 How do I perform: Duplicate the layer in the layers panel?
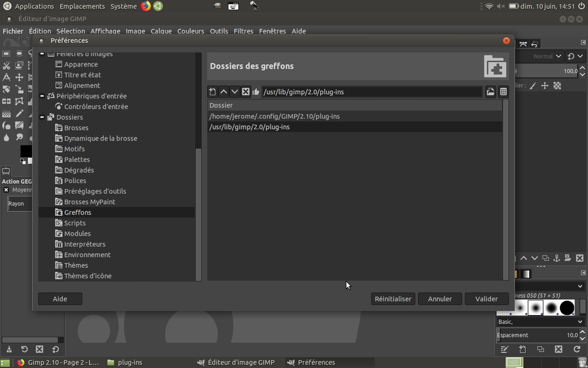tap(546, 258)
